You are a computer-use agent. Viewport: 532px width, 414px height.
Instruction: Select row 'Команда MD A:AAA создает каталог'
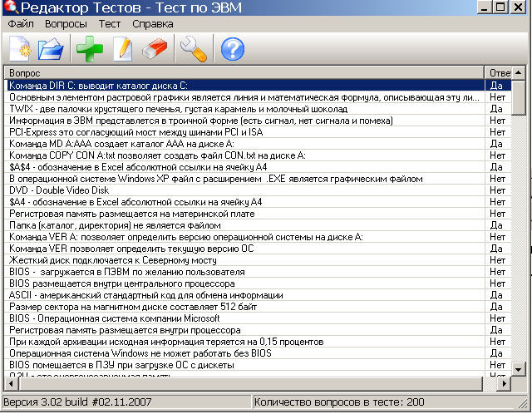click(258, 144)
